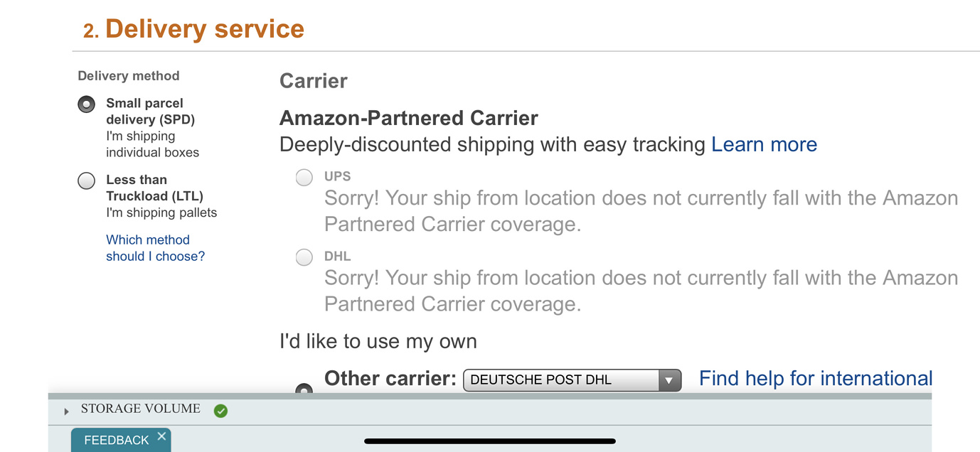
Task: Dismiss Feedback tab with the X icon
Action: click(x=161, y=436)
